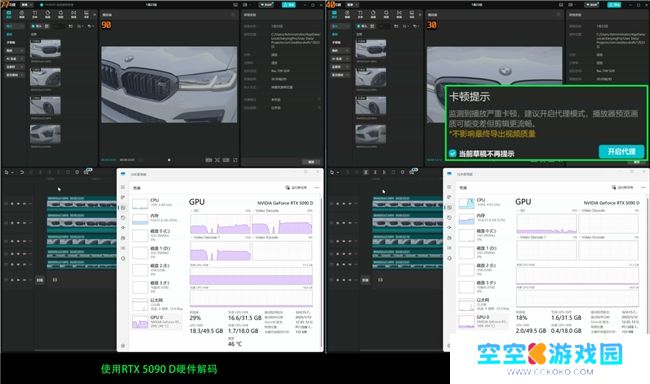Expand the 3D graph dropdown in left GPU panel
The image size is (650, 384).
tap(192, 211)
